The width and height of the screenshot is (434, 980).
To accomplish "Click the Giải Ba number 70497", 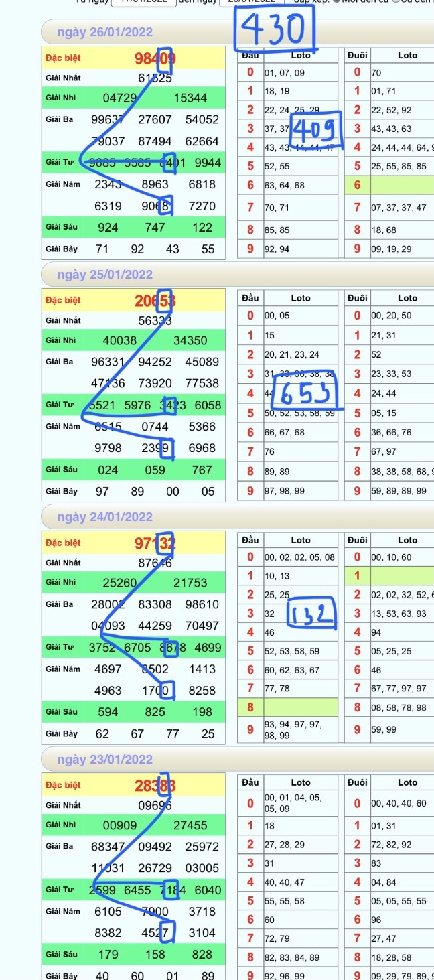I will [202, 626].
